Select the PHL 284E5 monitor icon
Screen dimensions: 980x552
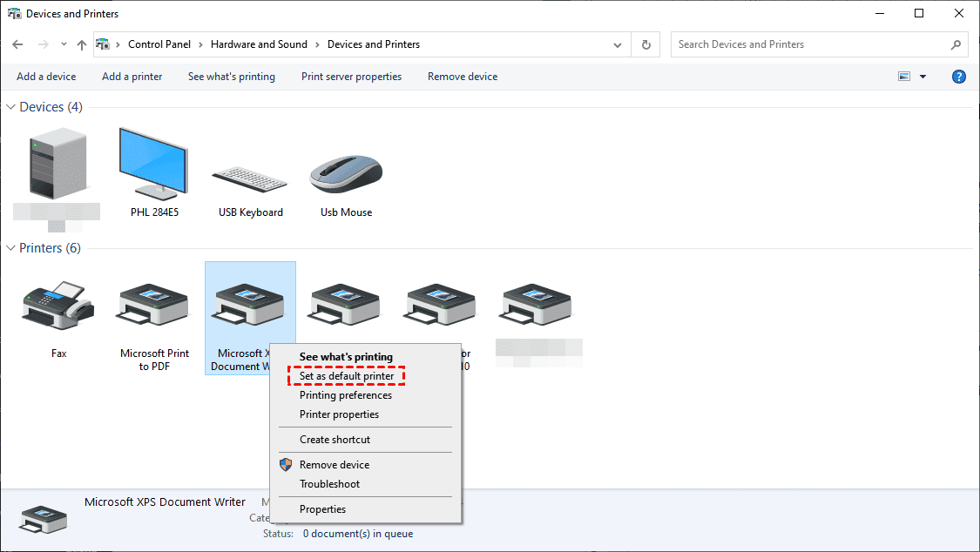(153, 163)
